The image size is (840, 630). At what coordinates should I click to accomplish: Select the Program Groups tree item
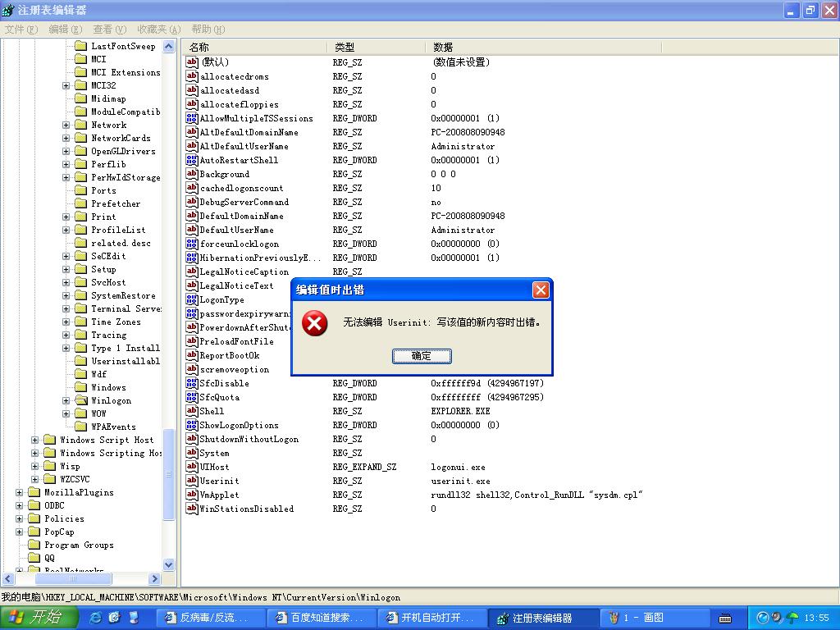79,545
